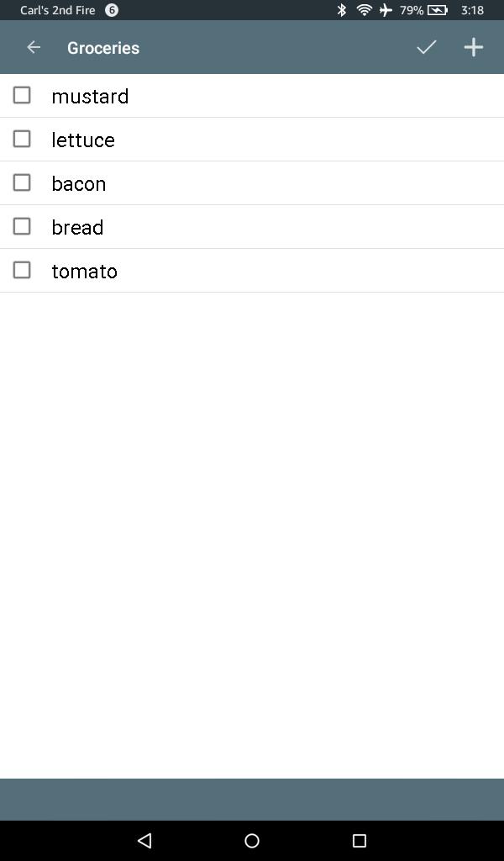Tap the Bluetooth status icon

tap(342, 10)
